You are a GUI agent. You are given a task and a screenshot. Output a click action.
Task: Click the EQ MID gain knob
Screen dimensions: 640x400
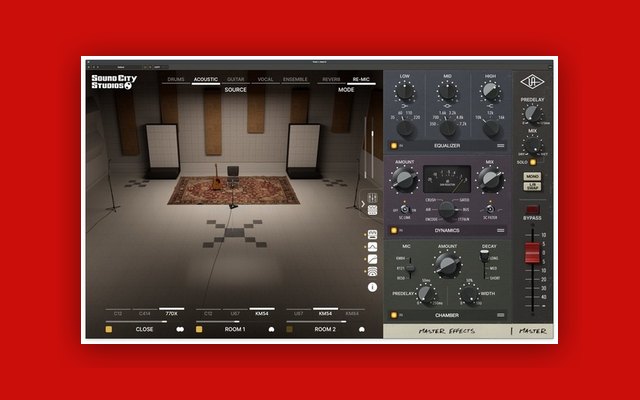tap(448, 91)
